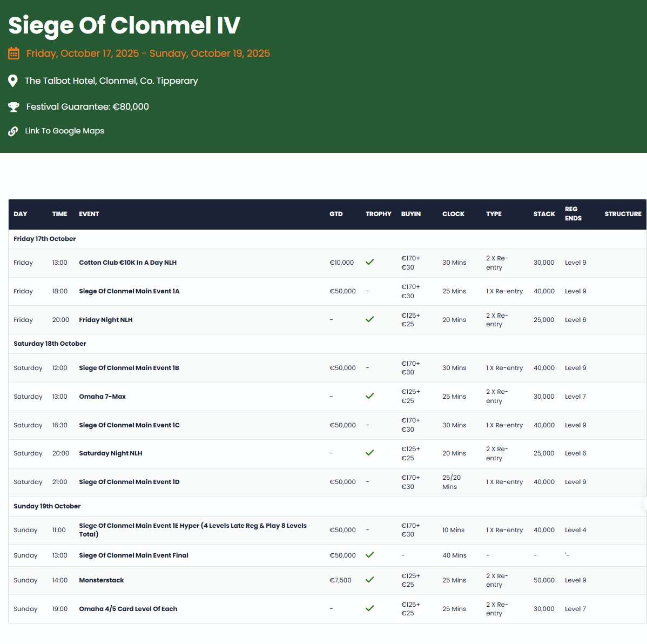Click the STRUCTURE column header

623,214
